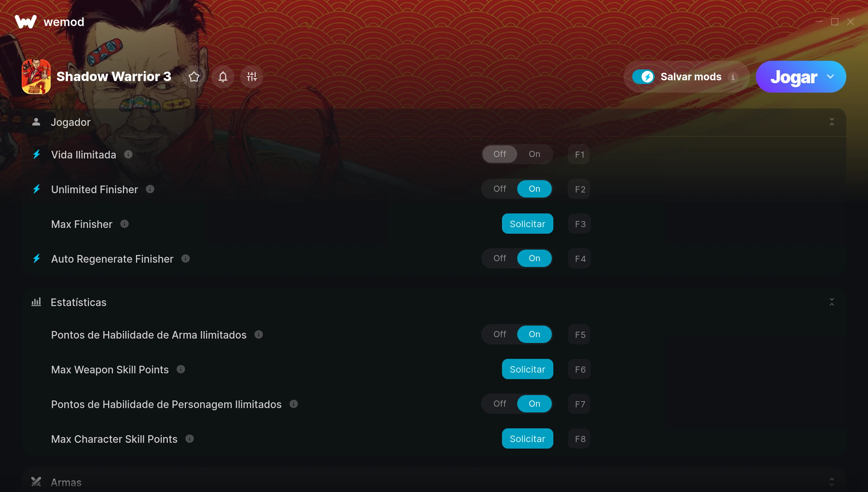Turn Off Auto Regenerate Finisher
This screenshot has height=492, width=868.
[500, 258]
